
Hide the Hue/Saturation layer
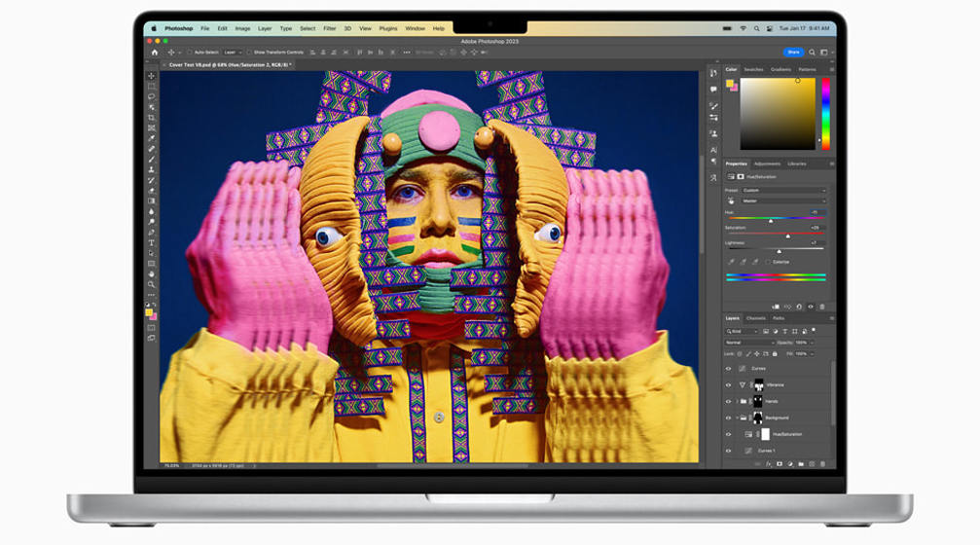[728, 434]
